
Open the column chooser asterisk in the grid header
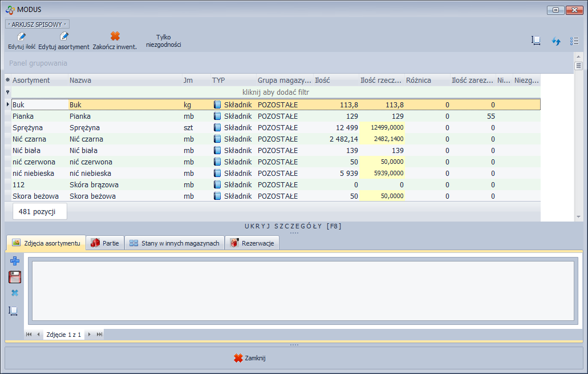7,81
